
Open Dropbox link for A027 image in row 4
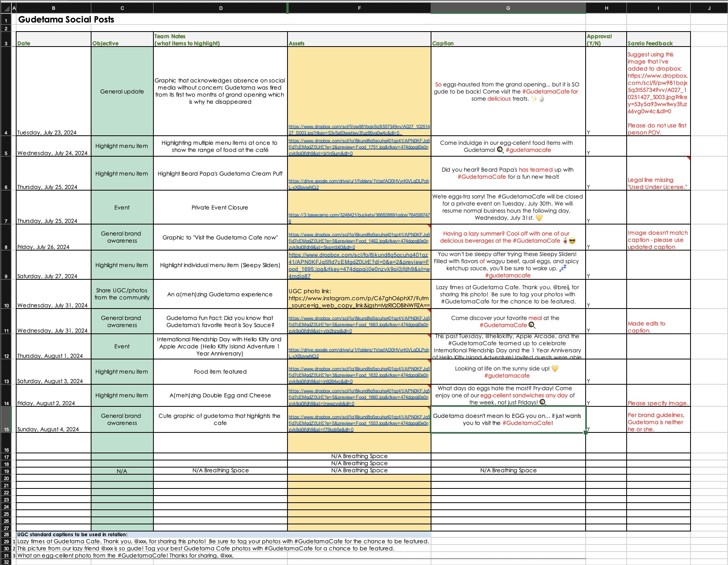(359, 130)
